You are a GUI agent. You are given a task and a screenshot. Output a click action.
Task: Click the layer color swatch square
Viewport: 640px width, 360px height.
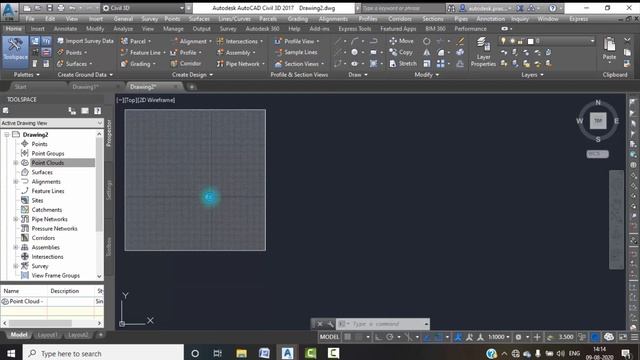click(531, 41)
